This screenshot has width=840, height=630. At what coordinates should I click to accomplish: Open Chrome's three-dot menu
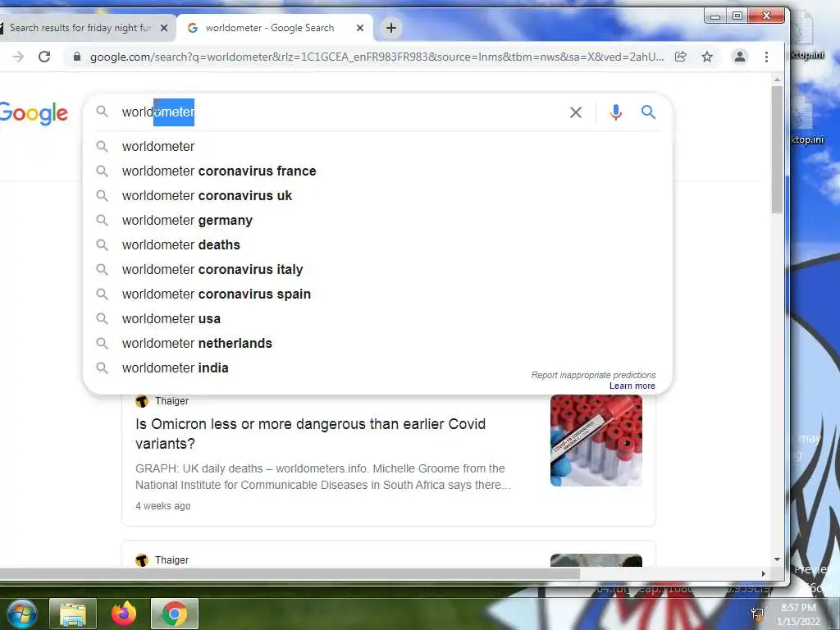767,57
